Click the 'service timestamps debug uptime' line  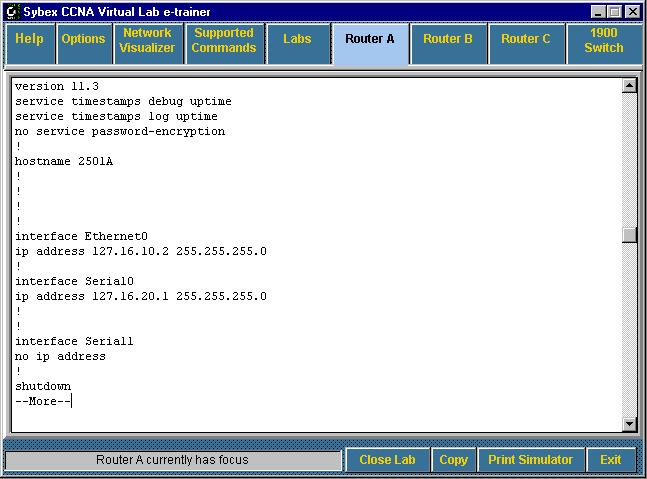click(123, 101)
